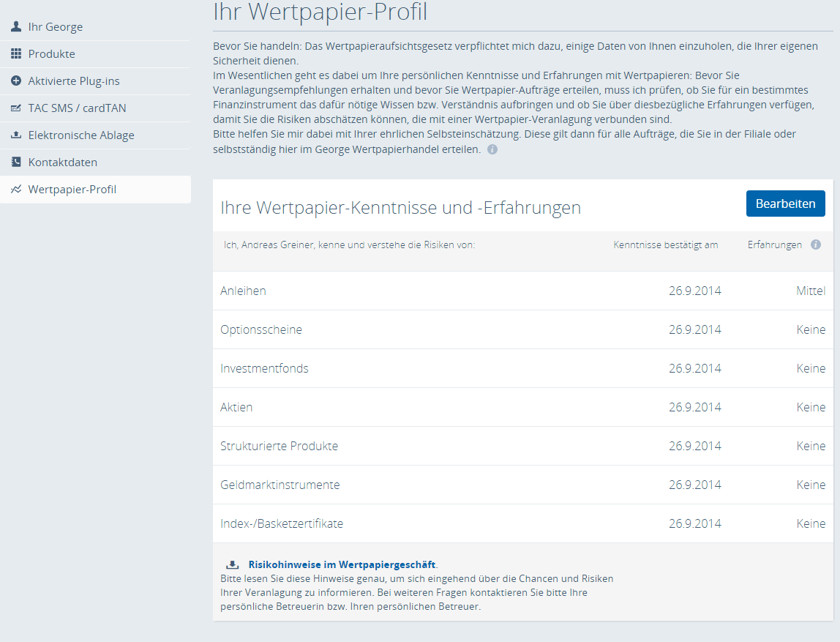Click the download icon beside Risikohinweise
The height and width of the screenshot is (642, 840).
click(233, 565)
